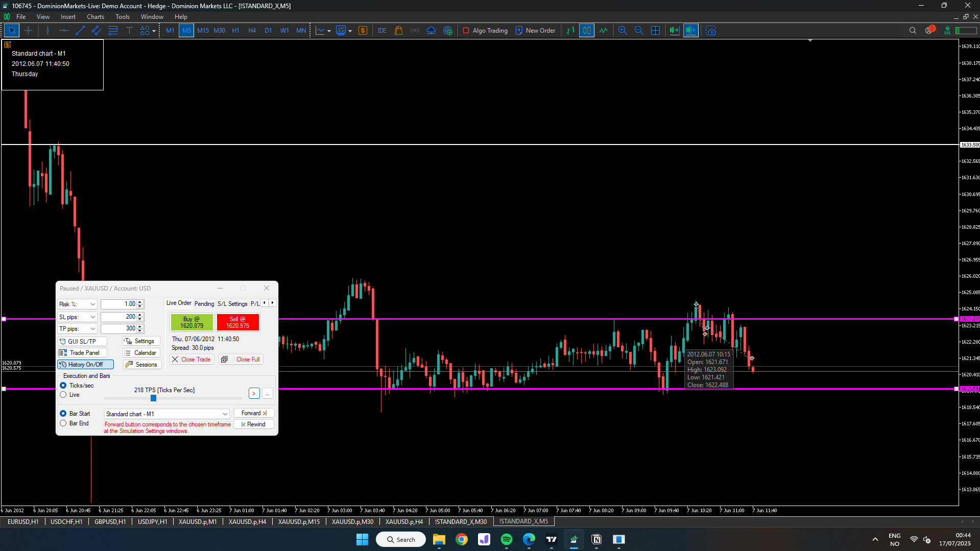Open the Charts menu
The width and height of the screenshot is (980, 551).
(x=95, y=17)
